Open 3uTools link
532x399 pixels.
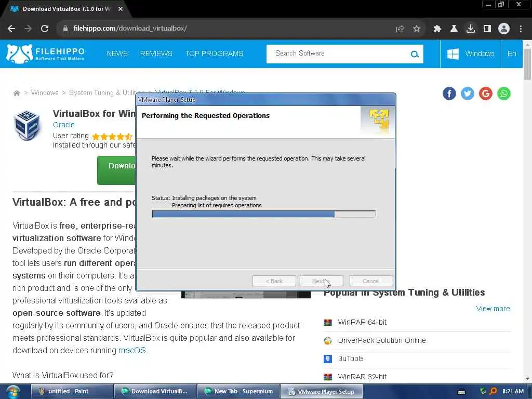pyautogui.click(x=351, y=358)
